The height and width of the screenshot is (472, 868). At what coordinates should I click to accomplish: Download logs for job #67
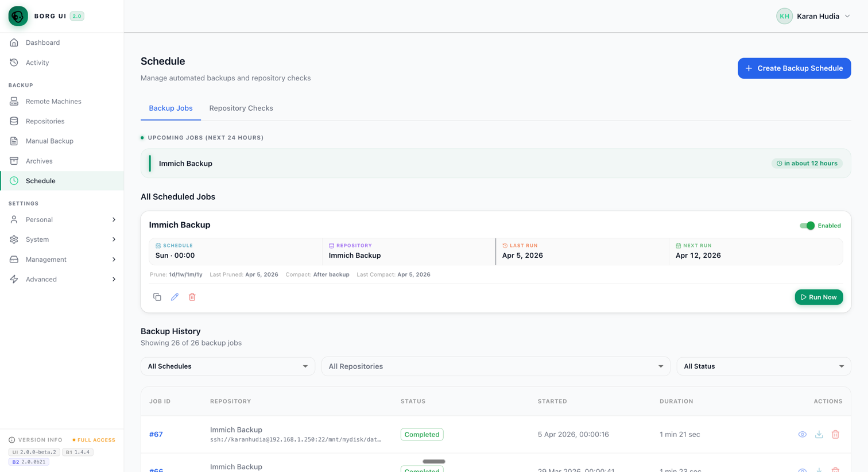click(x=819, y=435)
